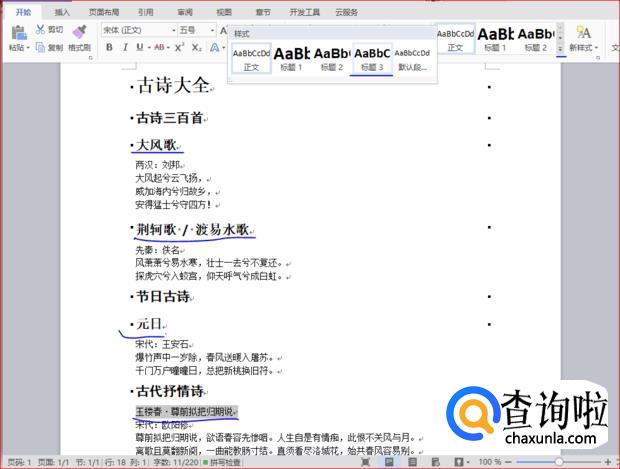Viewport: 620px width, 469px height.
Task: Switch to the 引用 (References) tab
Action: [x=146, y=12]
